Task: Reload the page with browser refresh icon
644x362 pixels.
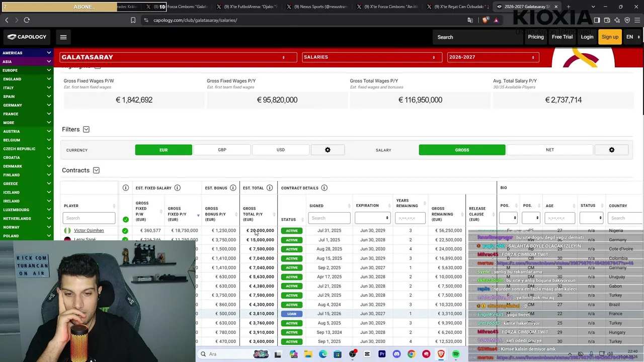Action: [27, 20]
